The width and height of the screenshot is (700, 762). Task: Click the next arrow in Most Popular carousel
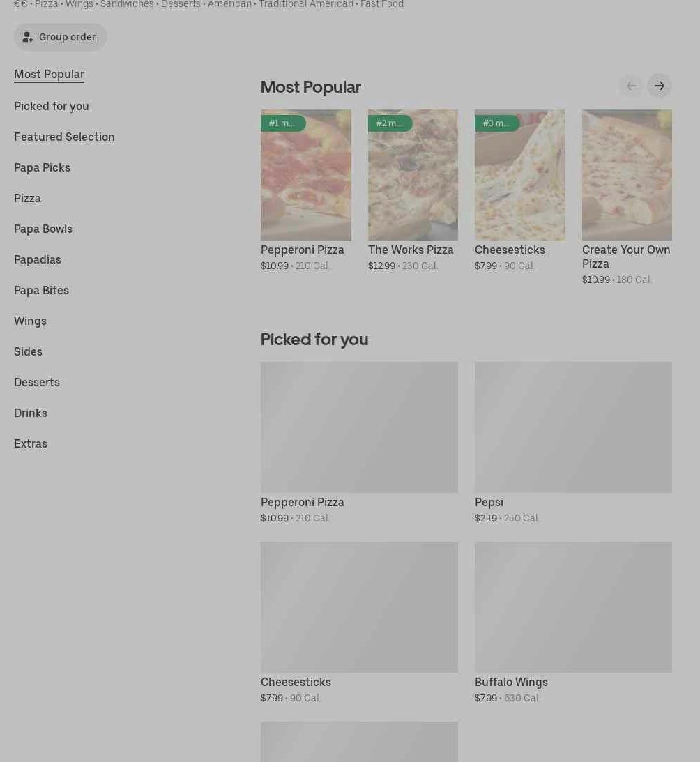[659, 86]
